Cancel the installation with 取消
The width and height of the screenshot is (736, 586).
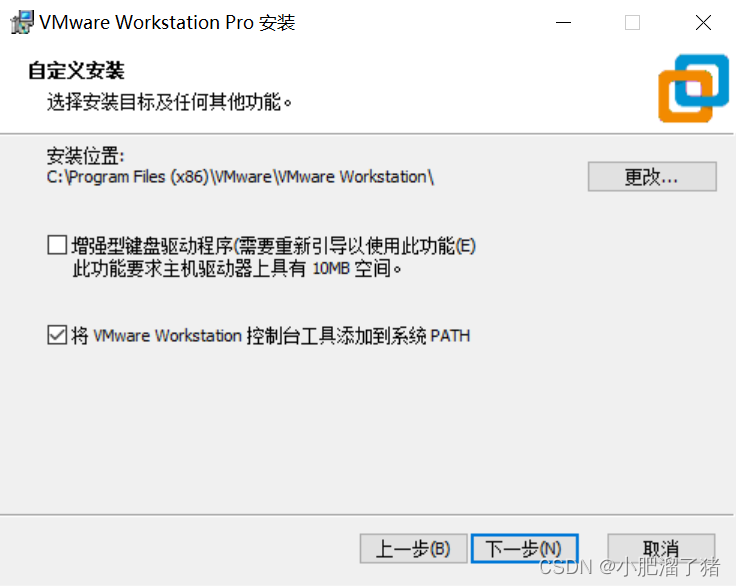coord(661,548)
